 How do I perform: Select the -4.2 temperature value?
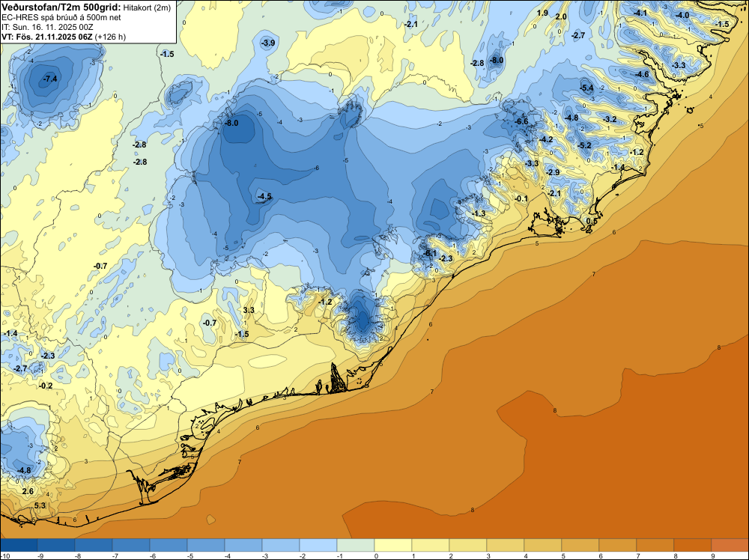[546, 139]
